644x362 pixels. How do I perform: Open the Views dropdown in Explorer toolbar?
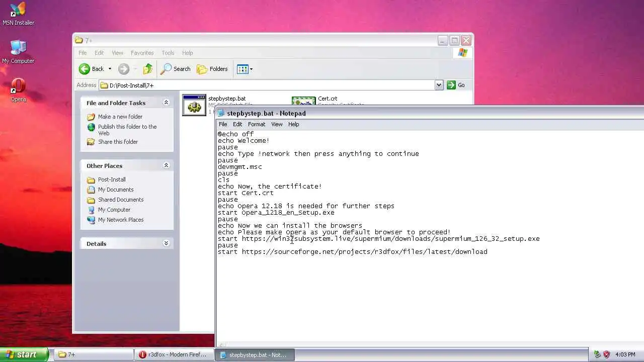[x=245, y=69]
